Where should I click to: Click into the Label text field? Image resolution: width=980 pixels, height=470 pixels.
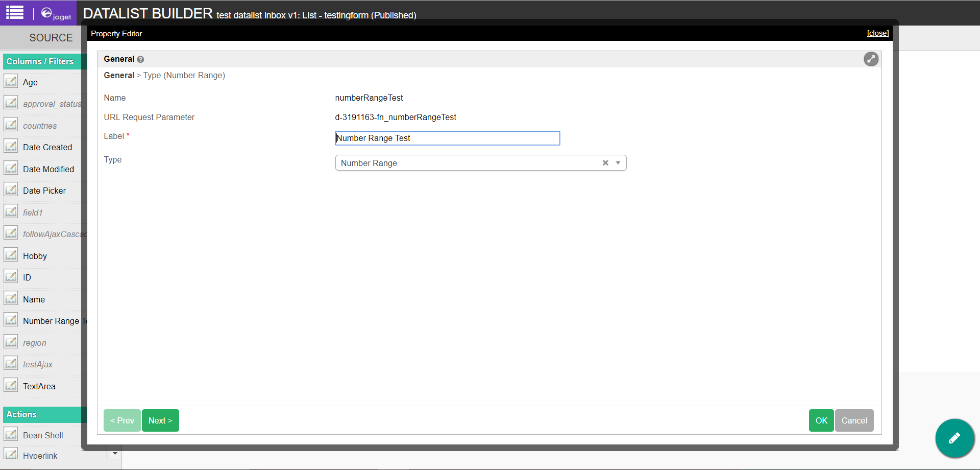(x=447, y=138)
